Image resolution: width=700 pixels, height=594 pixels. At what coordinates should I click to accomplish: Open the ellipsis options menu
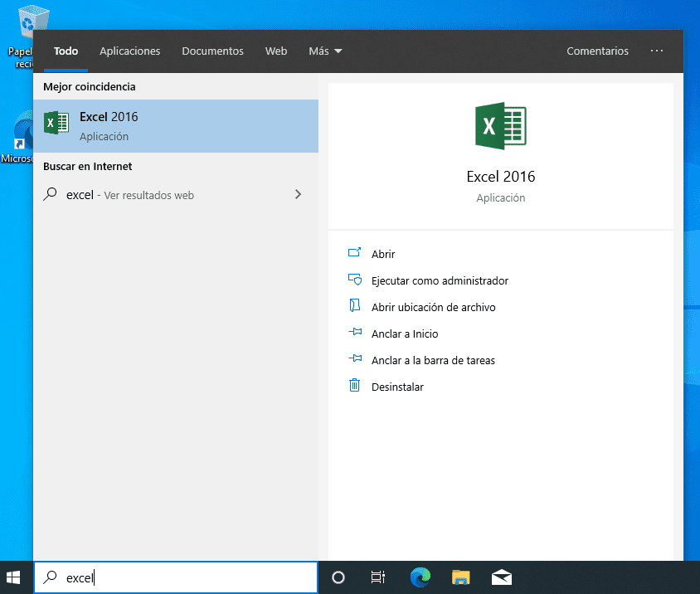pos(657,51)
